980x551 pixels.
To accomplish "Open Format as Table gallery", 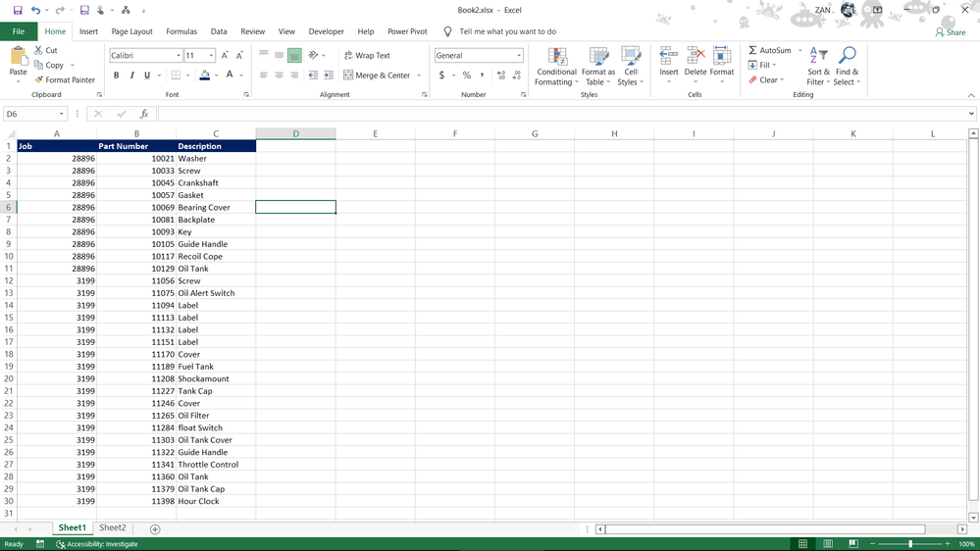I will [x=598, y=67].
